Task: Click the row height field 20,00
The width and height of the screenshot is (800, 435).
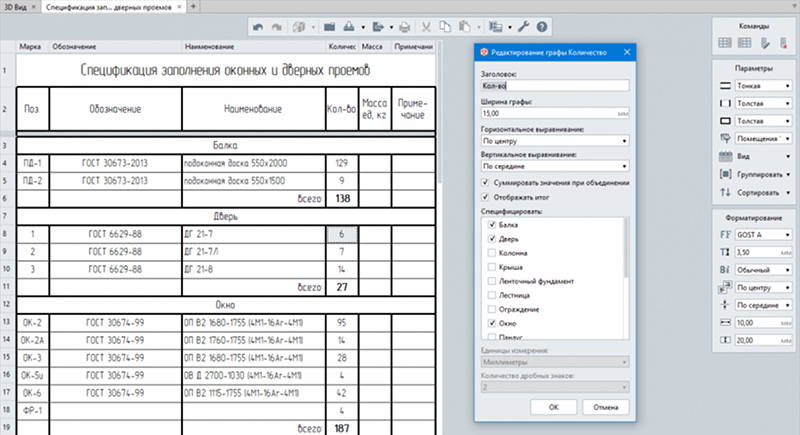Action: tap(764, 340)
